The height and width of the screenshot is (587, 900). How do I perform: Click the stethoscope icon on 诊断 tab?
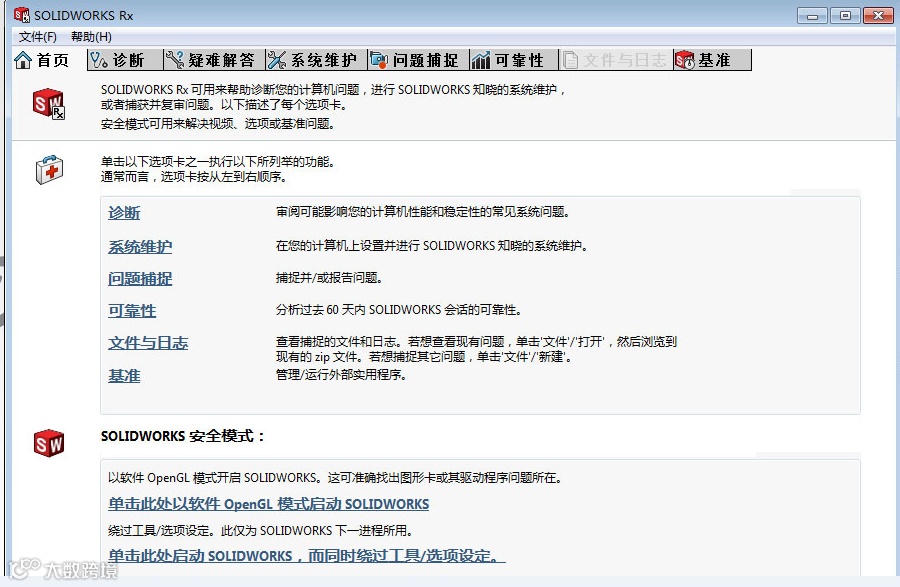tap(99, 60)
